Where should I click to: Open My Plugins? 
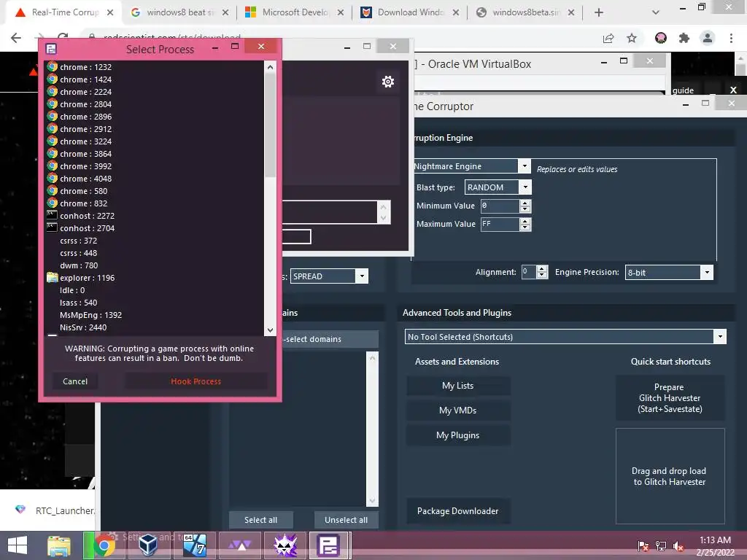click(x=458, y=435)
